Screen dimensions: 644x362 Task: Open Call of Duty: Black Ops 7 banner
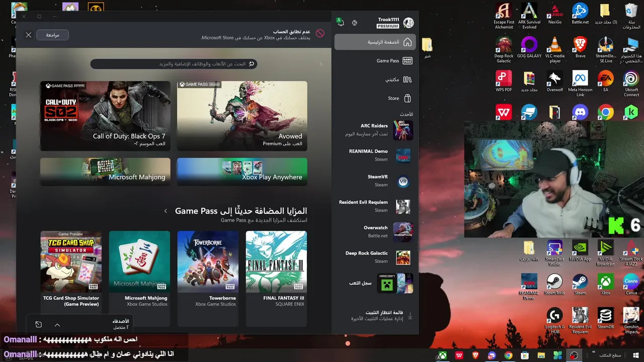(105, 116)
